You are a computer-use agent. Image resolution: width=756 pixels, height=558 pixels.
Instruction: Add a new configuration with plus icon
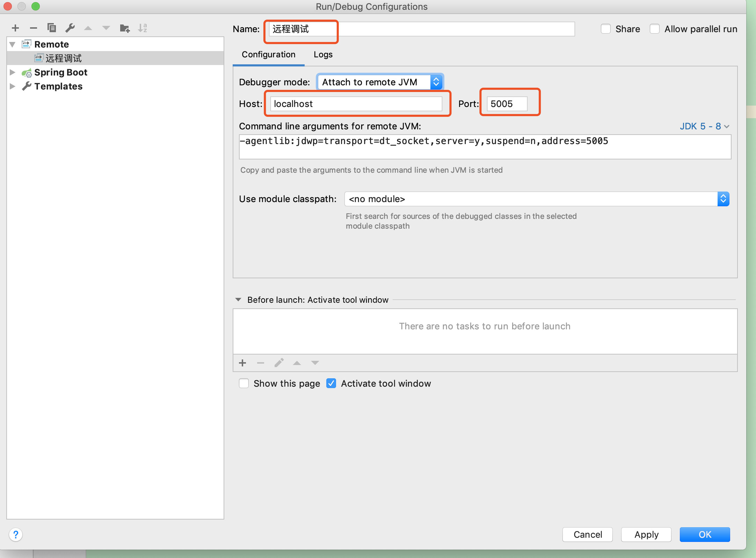pyautogui.click(x=15, y=28)
